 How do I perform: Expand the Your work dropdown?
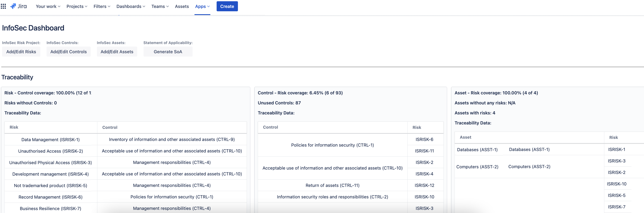(48, 6)
